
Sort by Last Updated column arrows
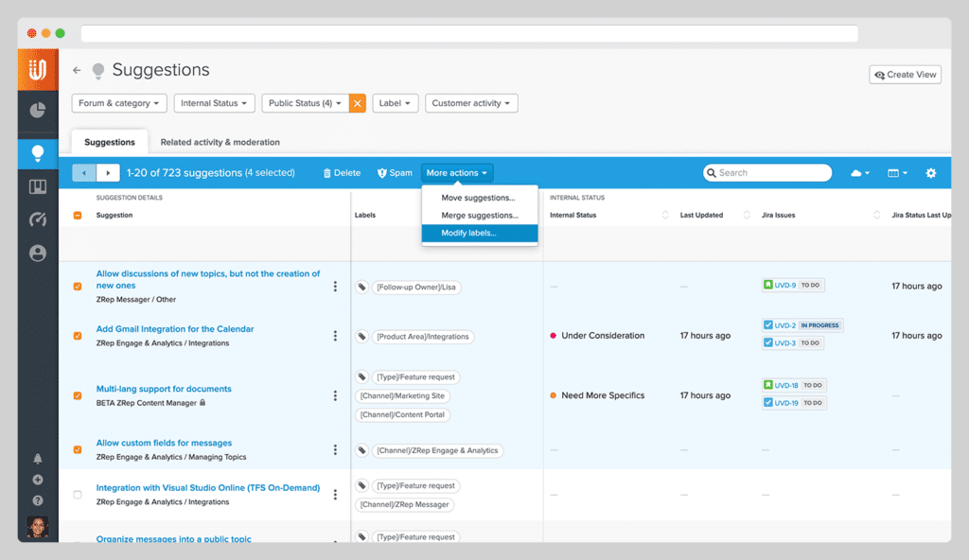[747, 215]
